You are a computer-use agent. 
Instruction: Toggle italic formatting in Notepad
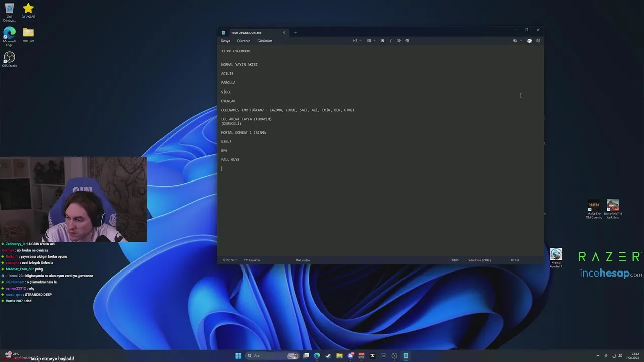point(390,41)
